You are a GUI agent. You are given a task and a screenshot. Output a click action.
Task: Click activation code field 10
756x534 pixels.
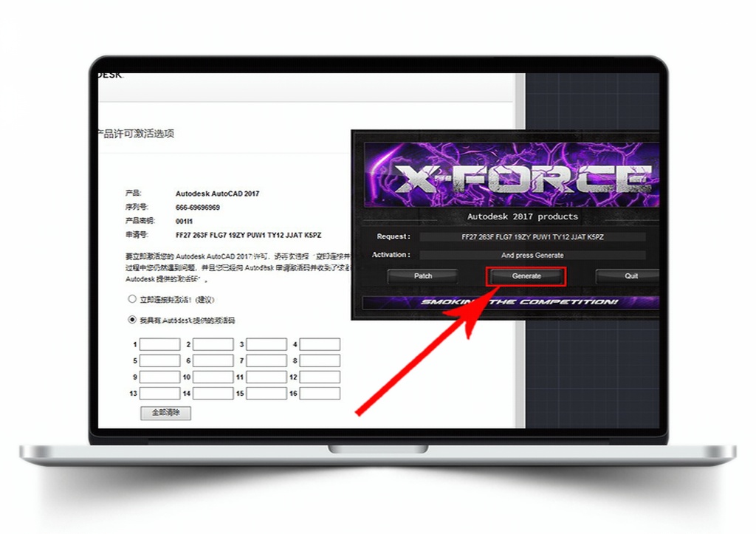pos(213,377)
